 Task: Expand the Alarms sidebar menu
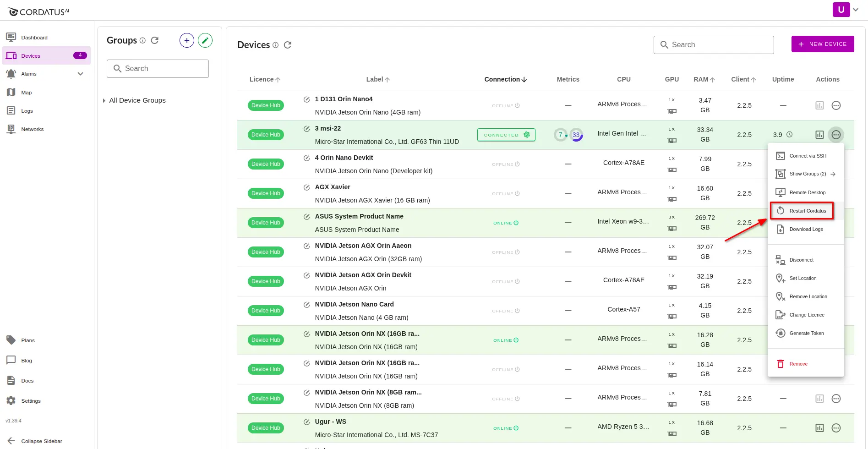(x=80, y=74)
